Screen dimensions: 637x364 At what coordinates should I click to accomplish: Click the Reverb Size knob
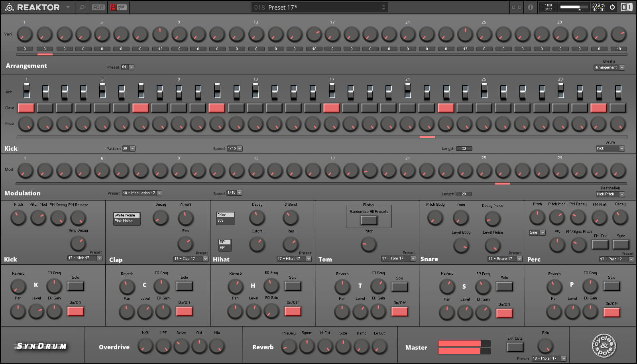coord(343,346)
